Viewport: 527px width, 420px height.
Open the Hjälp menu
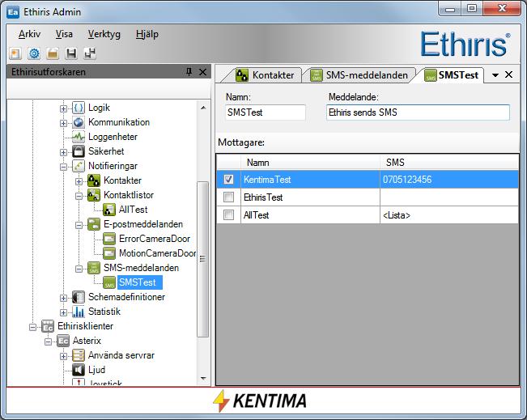[147, 34]
